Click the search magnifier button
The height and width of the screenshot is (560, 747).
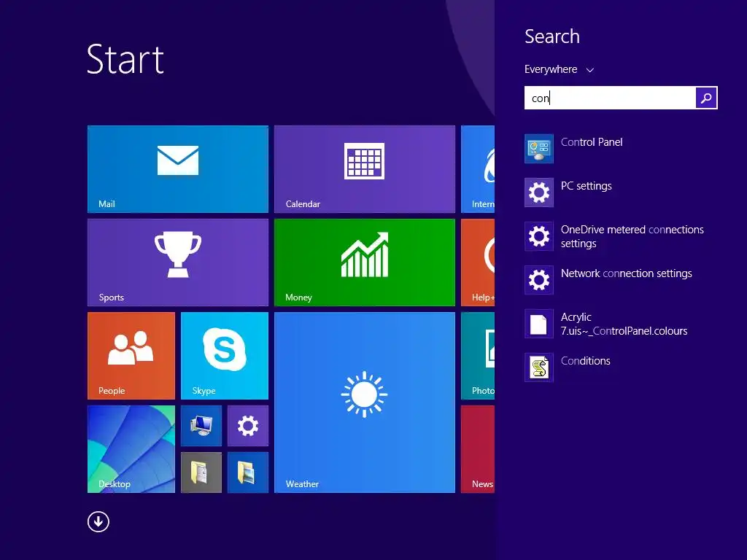tap(706, 98)
